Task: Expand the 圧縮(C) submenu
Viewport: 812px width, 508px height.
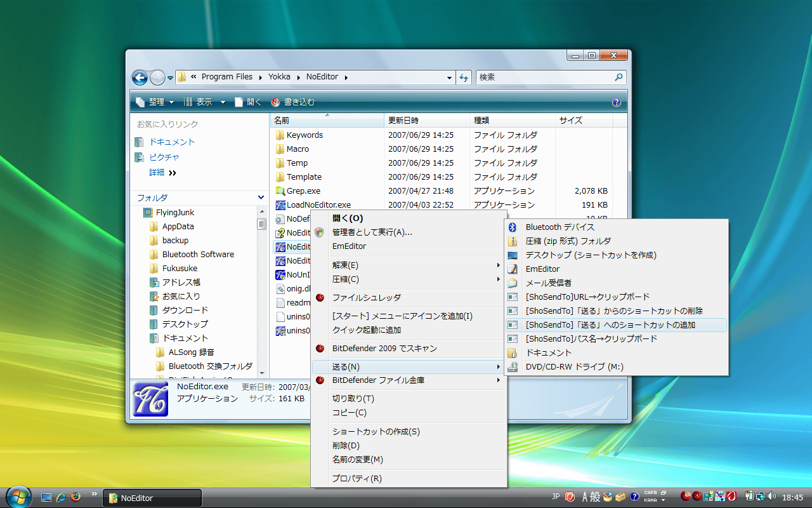Action: (408, 279)
